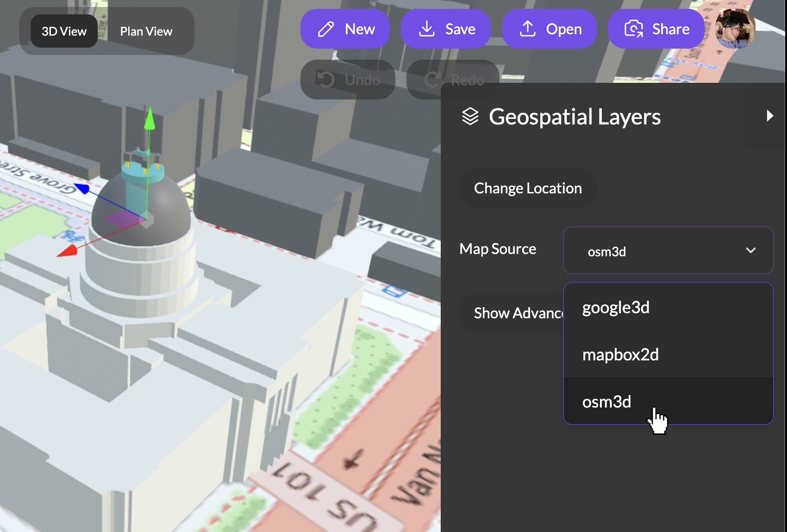The height and width of the screenshot is (532, 787).
Task: Click the Redo arrow icon
Action: (x=431, y=79)
